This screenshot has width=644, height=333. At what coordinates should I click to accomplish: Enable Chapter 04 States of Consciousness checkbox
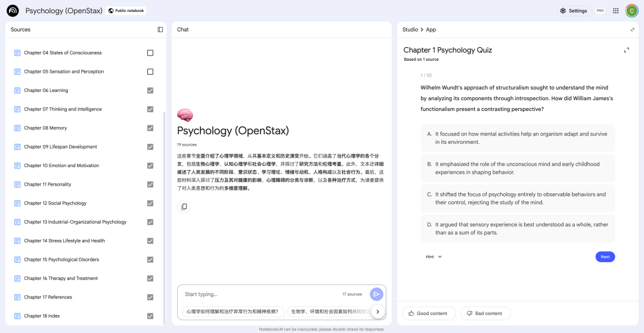coord(150,53)
